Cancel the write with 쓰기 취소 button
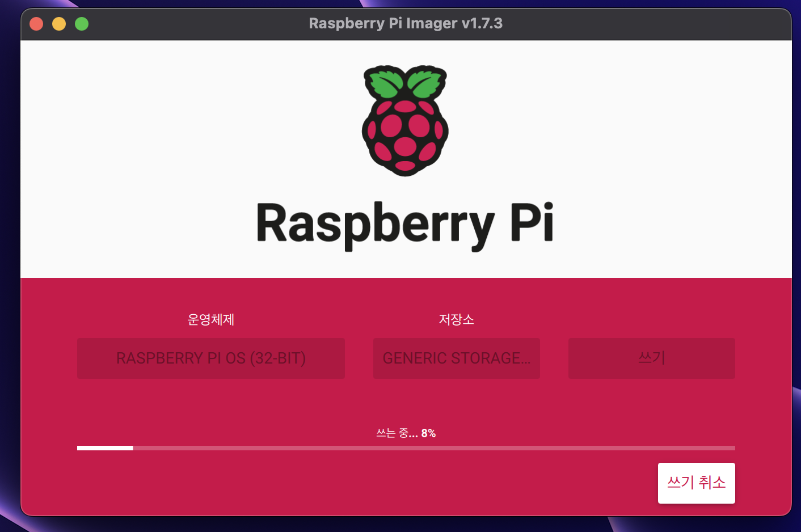801x532 pixels. [x=696, y=483]
